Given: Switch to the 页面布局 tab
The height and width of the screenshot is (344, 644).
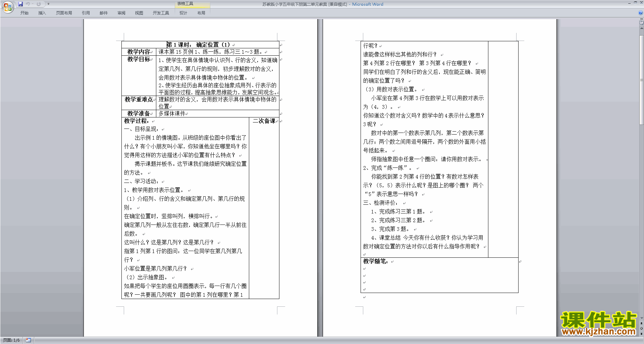Looking at the screenshot, I should pos(64,13).
